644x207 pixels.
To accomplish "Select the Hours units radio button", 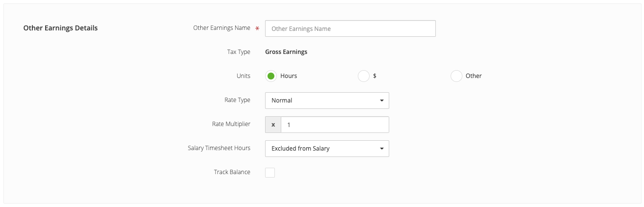I will (x=271, y=76).
